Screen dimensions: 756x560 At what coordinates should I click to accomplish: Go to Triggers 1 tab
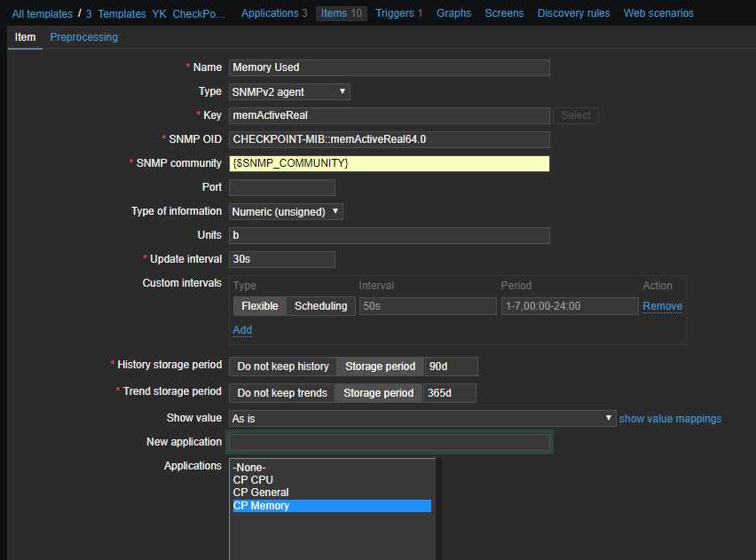(398, 13)
